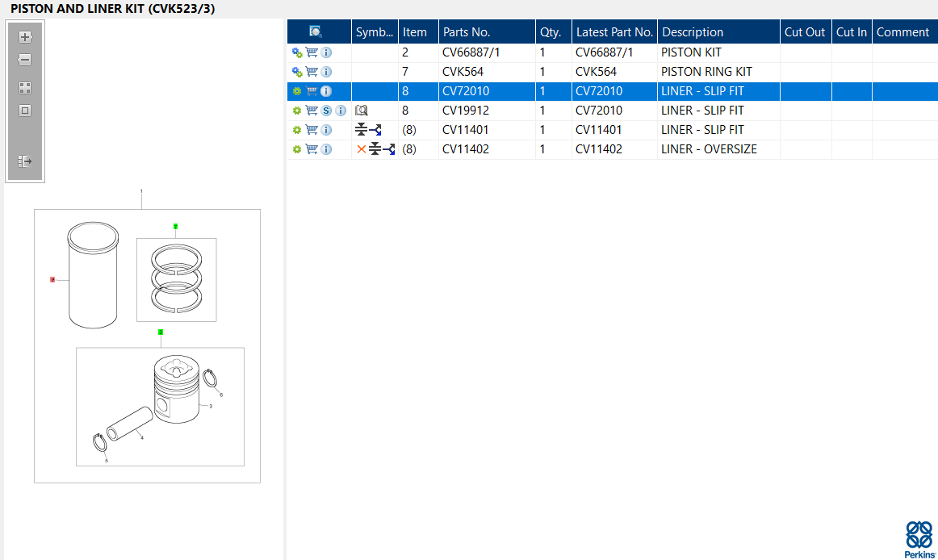This screenshot has width=938, height=560.
Task: Sort by Qty. column header
Action: tap(553, 31)
